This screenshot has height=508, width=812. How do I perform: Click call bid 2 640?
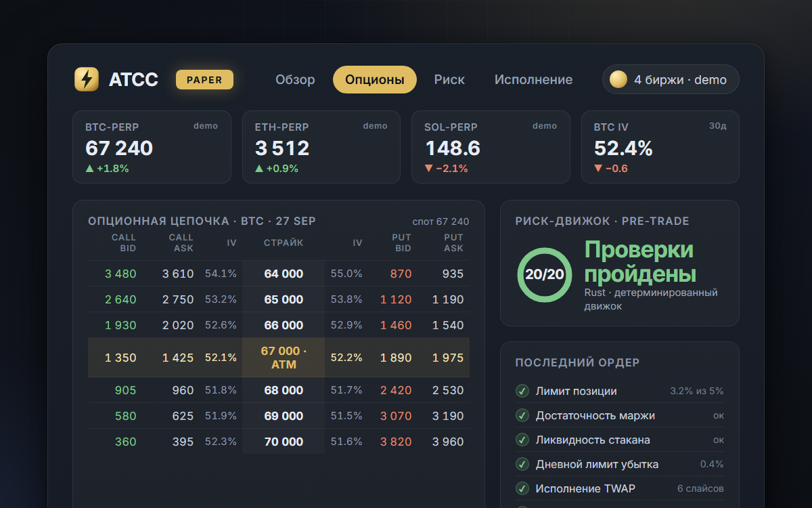(x=120, y=299)
